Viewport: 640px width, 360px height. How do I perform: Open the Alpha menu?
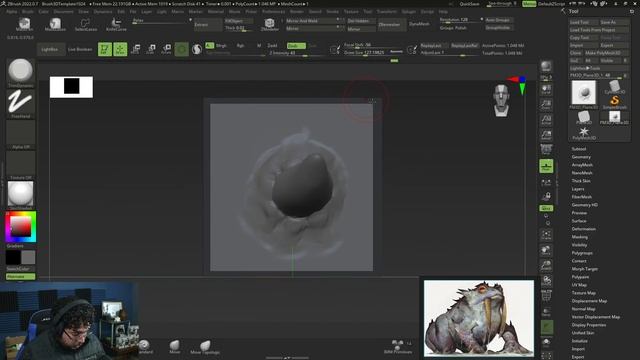[11, 12]
